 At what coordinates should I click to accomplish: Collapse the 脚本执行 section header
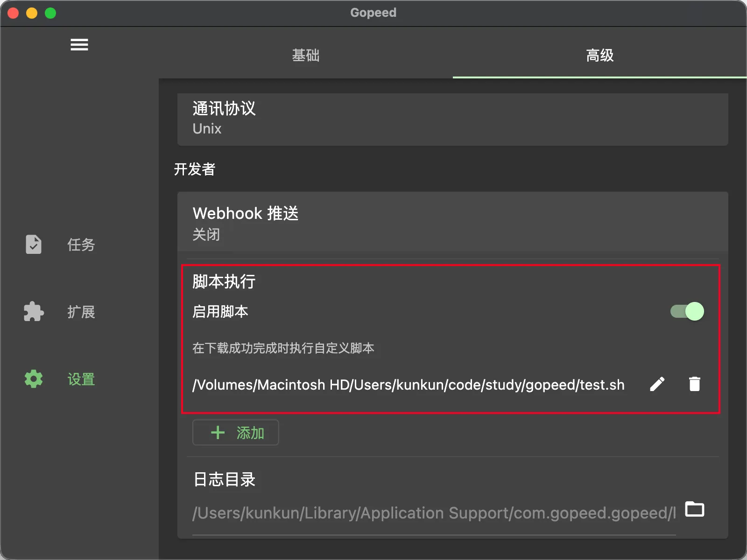pos(224,281)
